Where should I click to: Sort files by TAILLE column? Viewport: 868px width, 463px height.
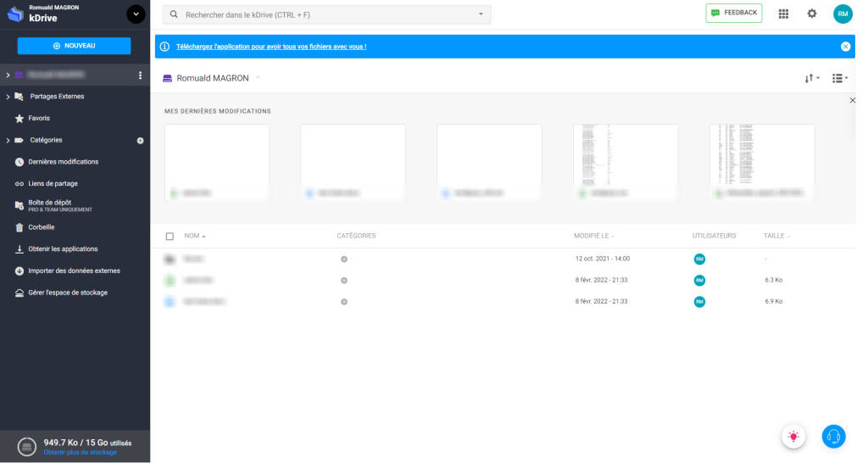pyautogui.click(x=776, y=236)
